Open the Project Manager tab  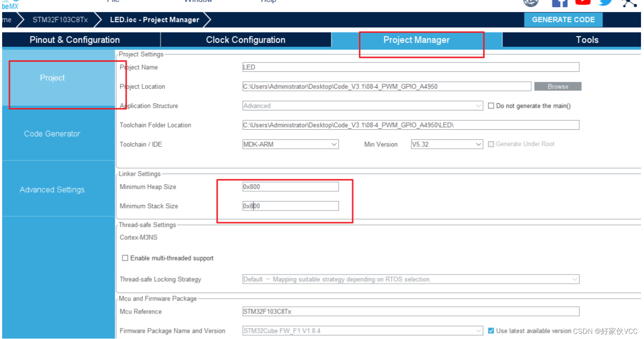pyautogui.click(x=417, y=40)
